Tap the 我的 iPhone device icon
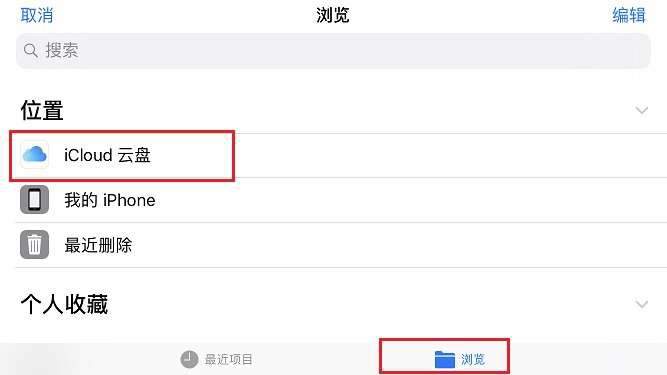The width and height of the screenshot is (667, 375). (x=34, y=199)
